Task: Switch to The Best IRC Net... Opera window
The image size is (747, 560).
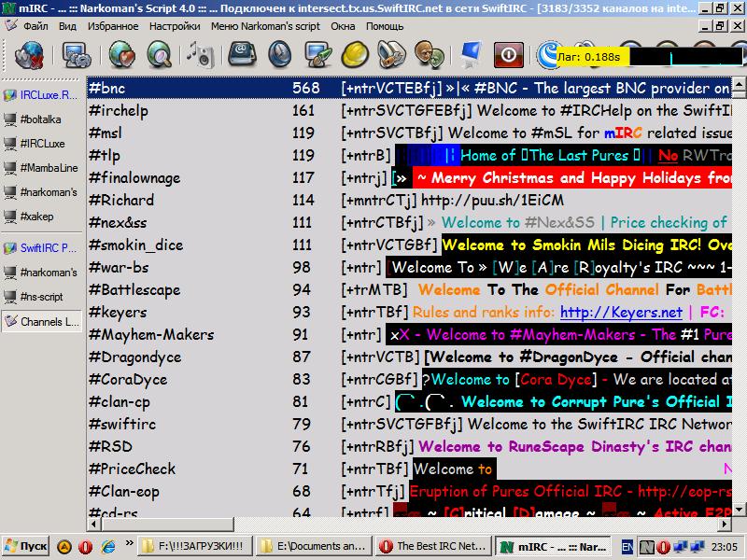Action: click(433, 546)
